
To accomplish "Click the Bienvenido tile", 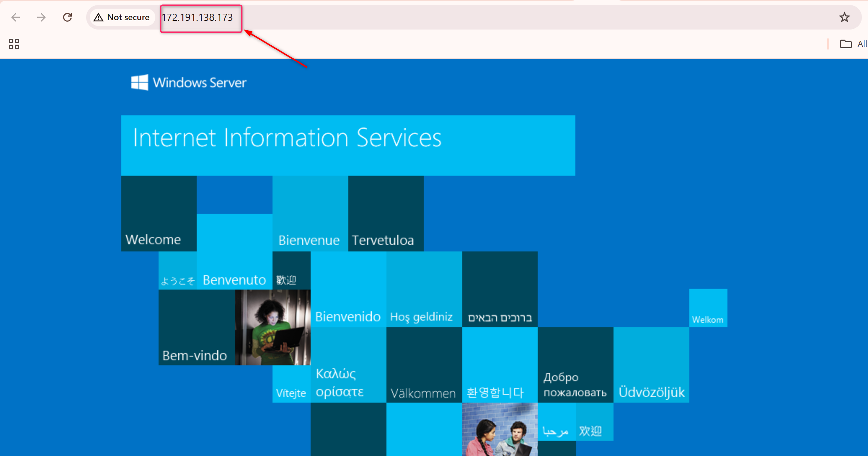I will coord(349,289).
